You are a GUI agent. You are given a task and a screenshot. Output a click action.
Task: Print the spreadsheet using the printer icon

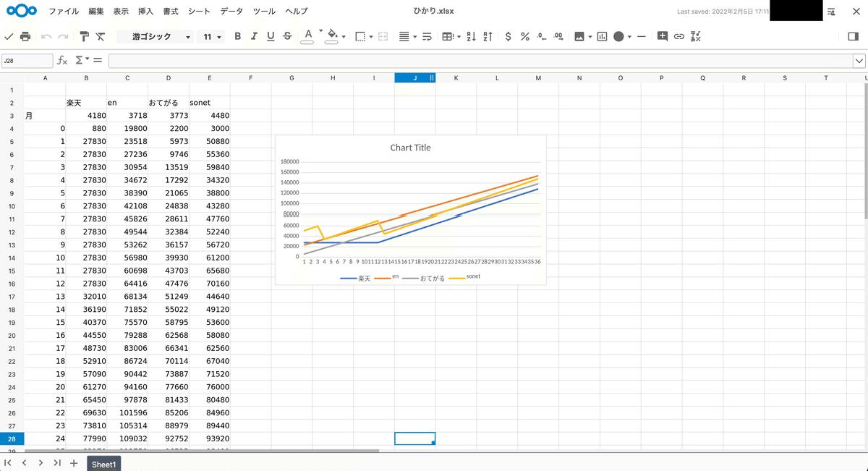[25, 36]
